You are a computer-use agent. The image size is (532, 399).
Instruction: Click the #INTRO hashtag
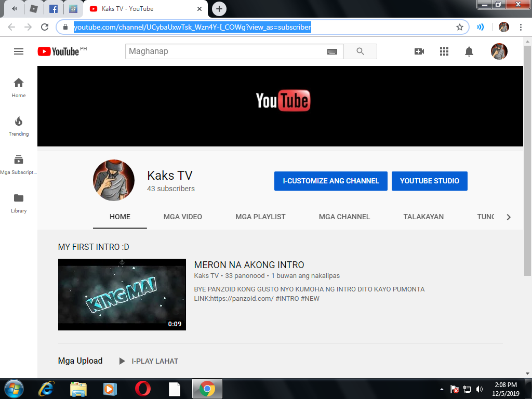tap(287, 299)
